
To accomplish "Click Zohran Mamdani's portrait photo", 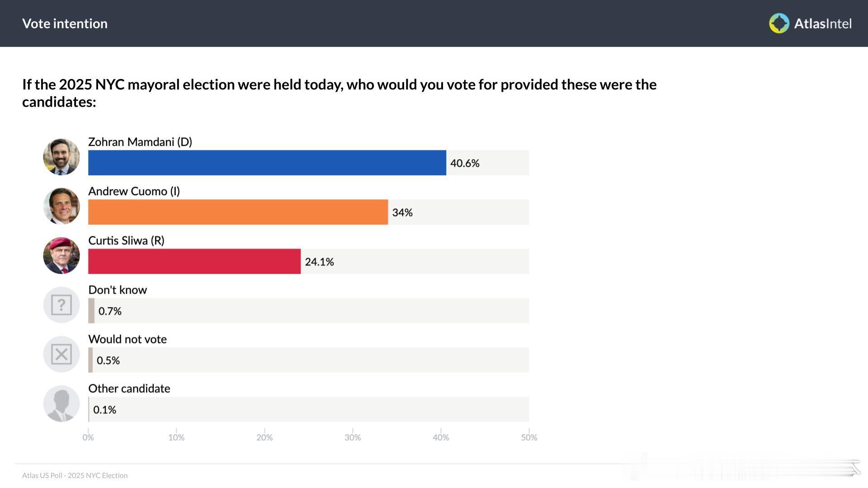I will (x=61, y=157).
